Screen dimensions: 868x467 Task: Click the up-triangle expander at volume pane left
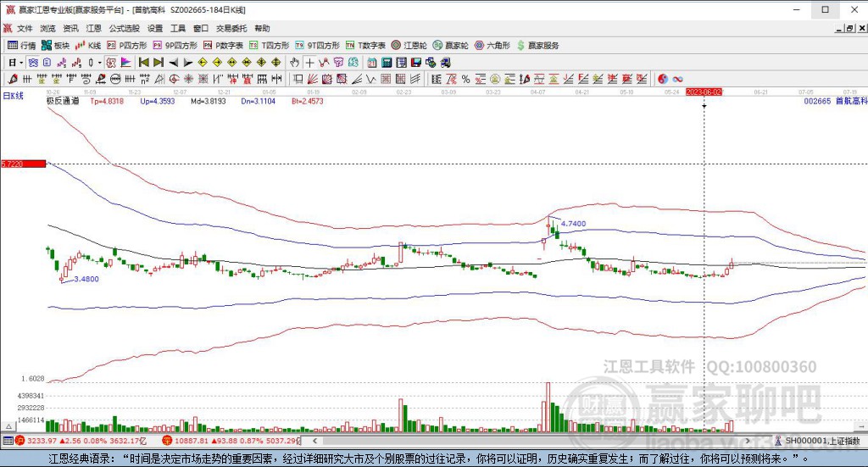click(8, 426)
